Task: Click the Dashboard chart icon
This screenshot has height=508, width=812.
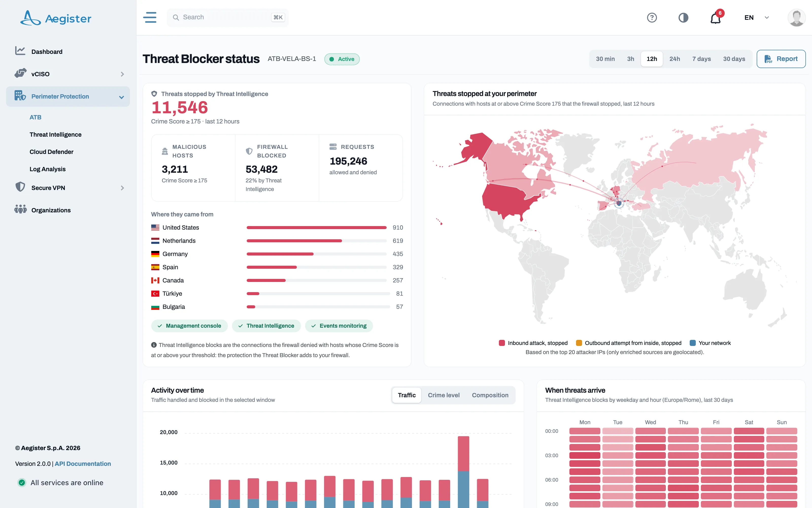Action: coord(20,51)
